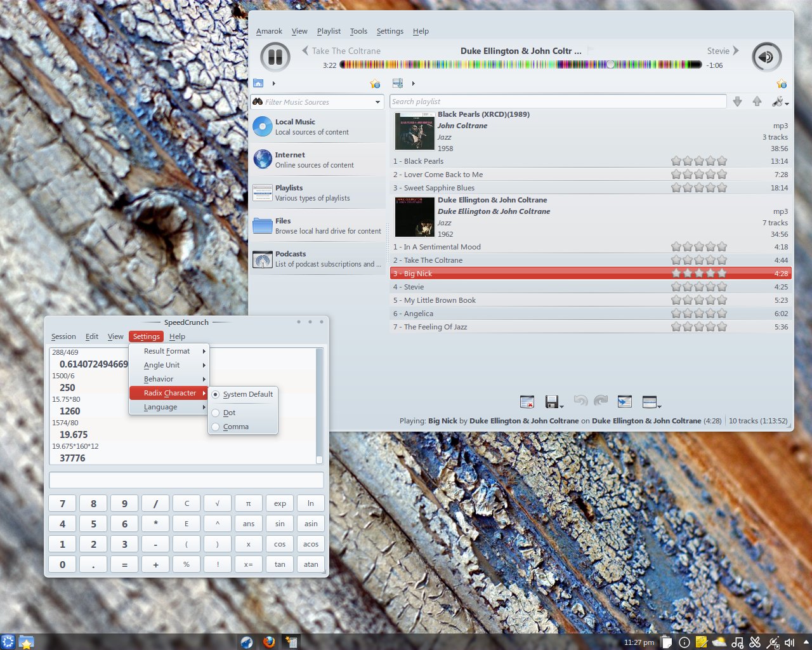The height and width of the screenshot is (650, 812).
Task: Select System Default radix character
Action: pos(243,394)
